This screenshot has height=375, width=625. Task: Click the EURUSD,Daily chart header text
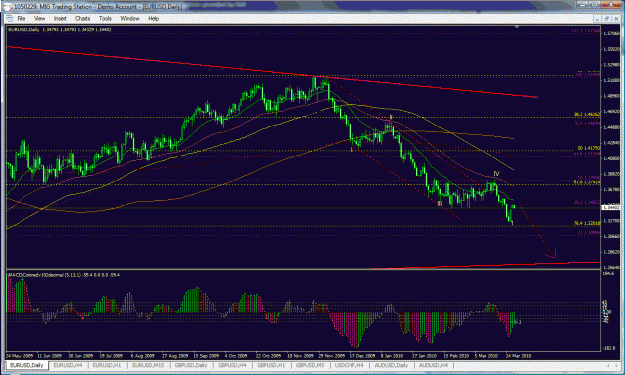click(59, 29)
